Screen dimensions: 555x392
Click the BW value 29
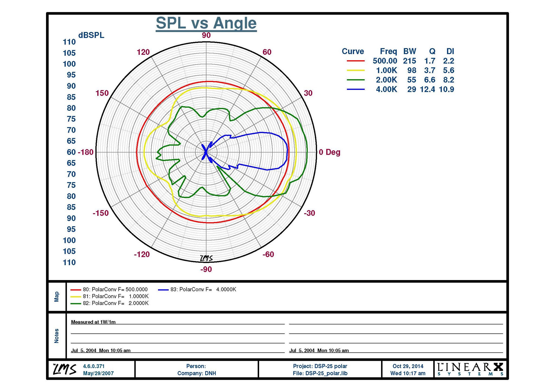click(x=412, y=89)
